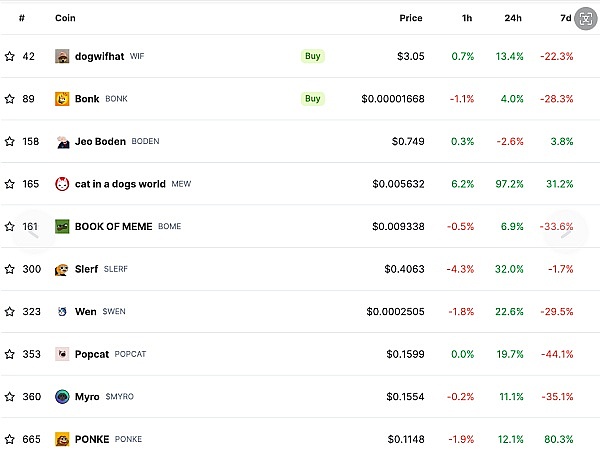Click the Jeo Boden coin icon

click(62, 141)
